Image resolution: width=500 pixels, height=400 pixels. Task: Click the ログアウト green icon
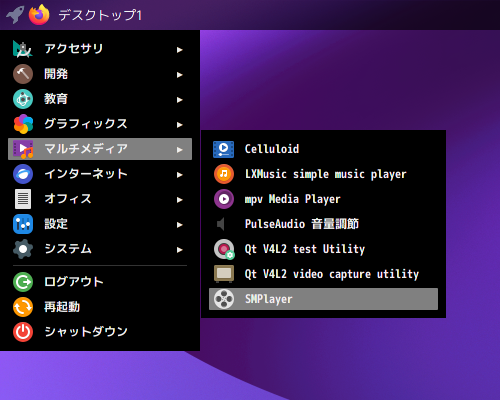pyautogui.click(x=23, y=282)
